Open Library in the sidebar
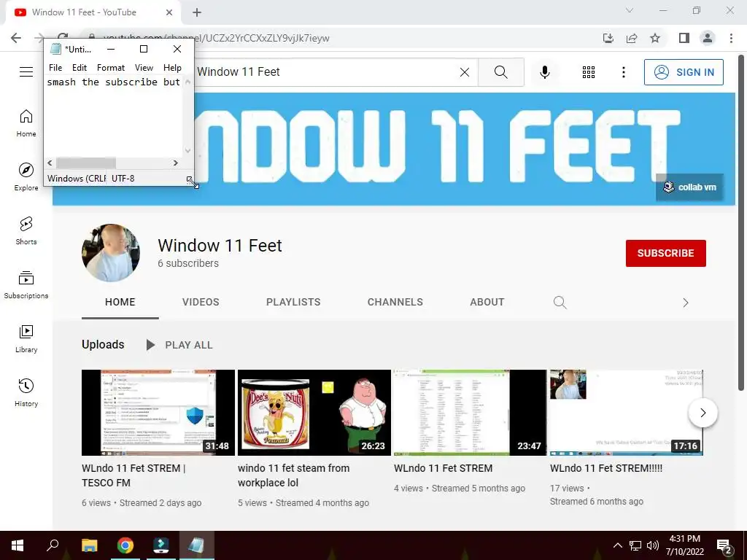The image size is (747, 560). (26, 338)
